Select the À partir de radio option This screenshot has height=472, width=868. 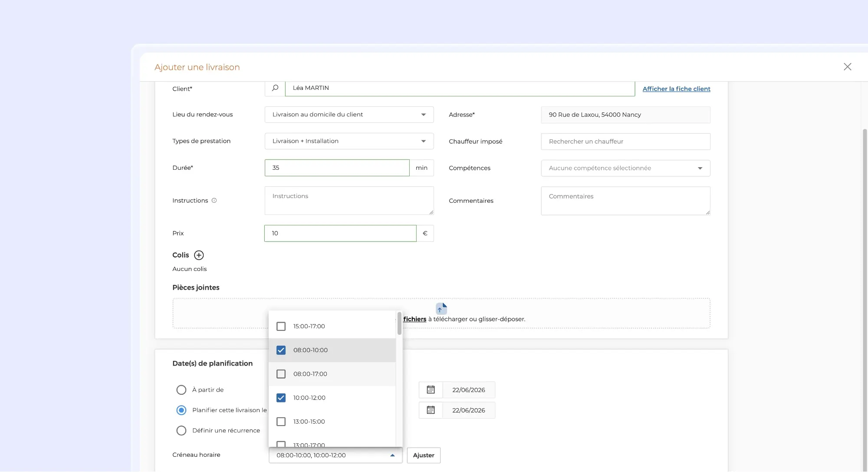coord(181,390)
